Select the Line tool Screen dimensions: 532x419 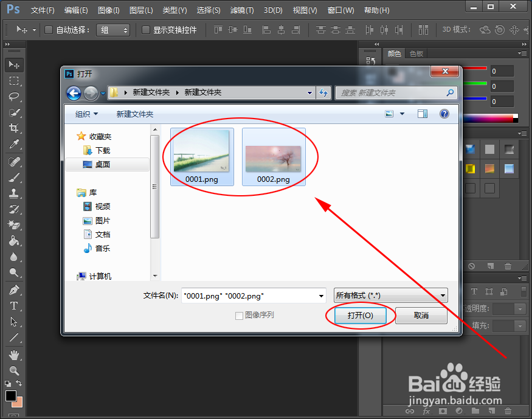pyautogui.click(x=14, y=338)
